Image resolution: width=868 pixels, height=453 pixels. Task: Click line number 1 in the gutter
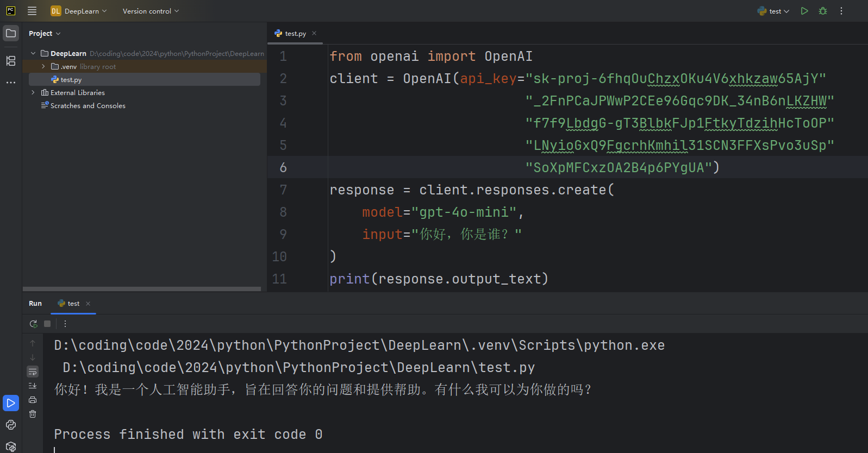[x=283, y=56]
